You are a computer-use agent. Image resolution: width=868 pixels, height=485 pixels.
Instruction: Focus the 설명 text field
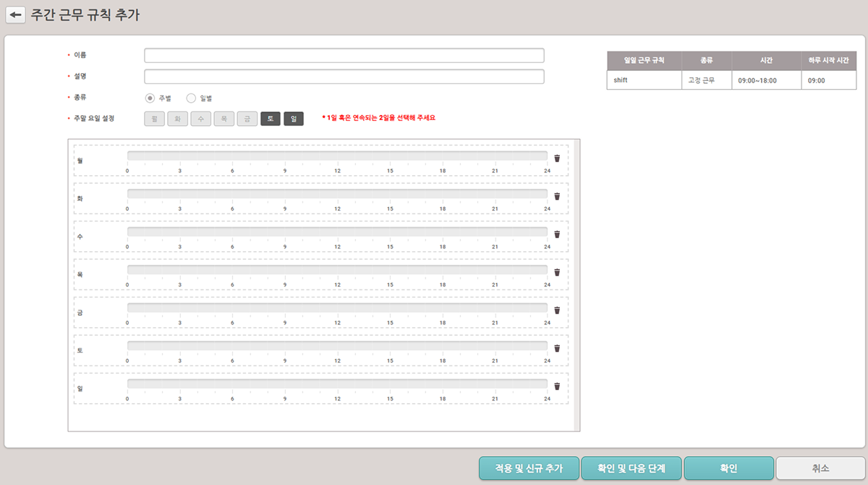tap(344, 77)
